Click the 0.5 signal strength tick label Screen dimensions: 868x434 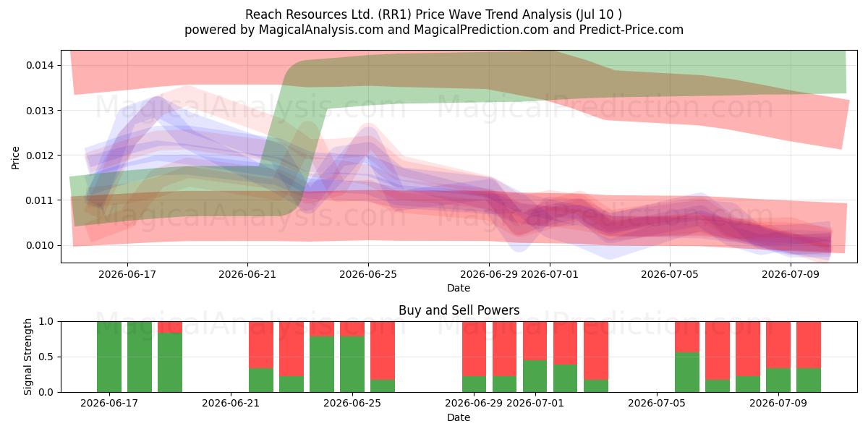click(46, 357)
